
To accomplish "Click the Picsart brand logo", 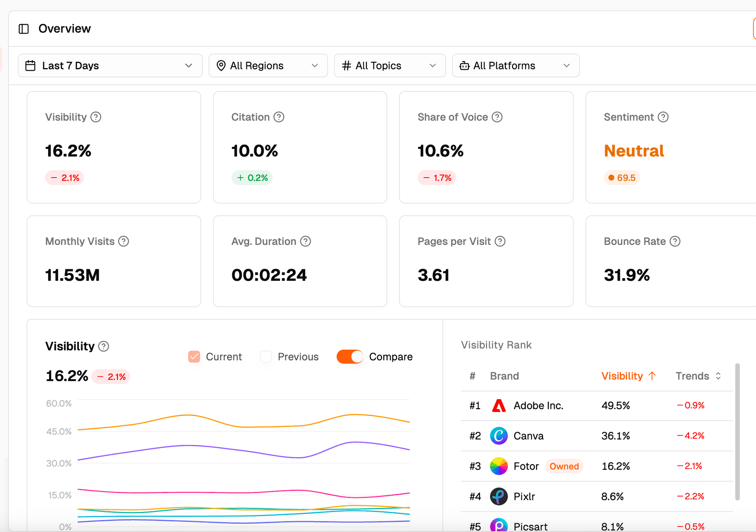I will tap(498, 526).
